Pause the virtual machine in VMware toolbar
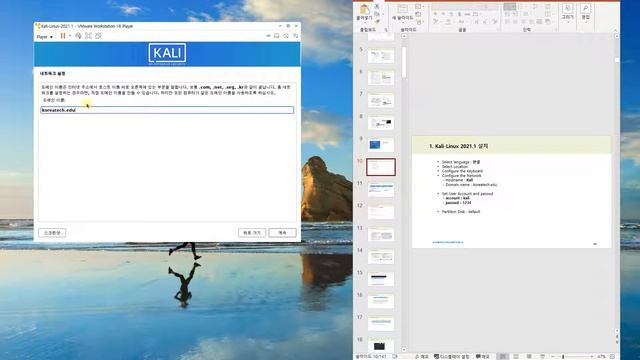640x360 pixels. coord(63,36)
